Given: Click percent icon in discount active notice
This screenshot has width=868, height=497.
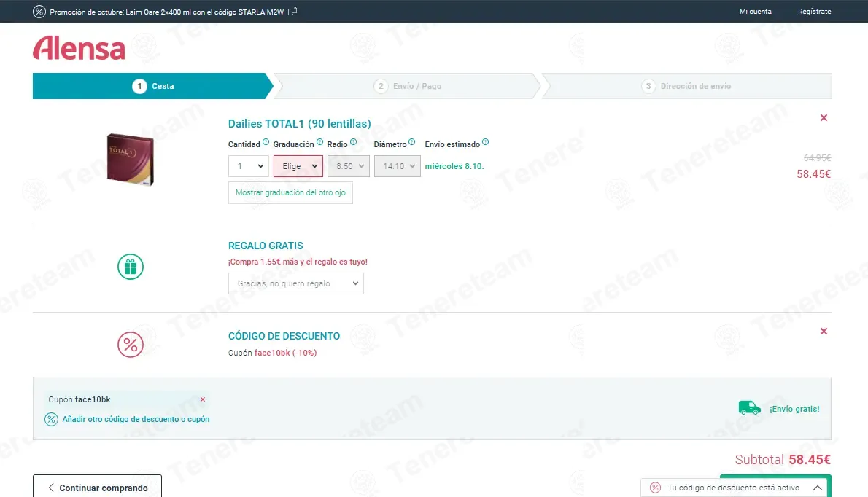Looking at the screenshot, I should click(656, 488).
